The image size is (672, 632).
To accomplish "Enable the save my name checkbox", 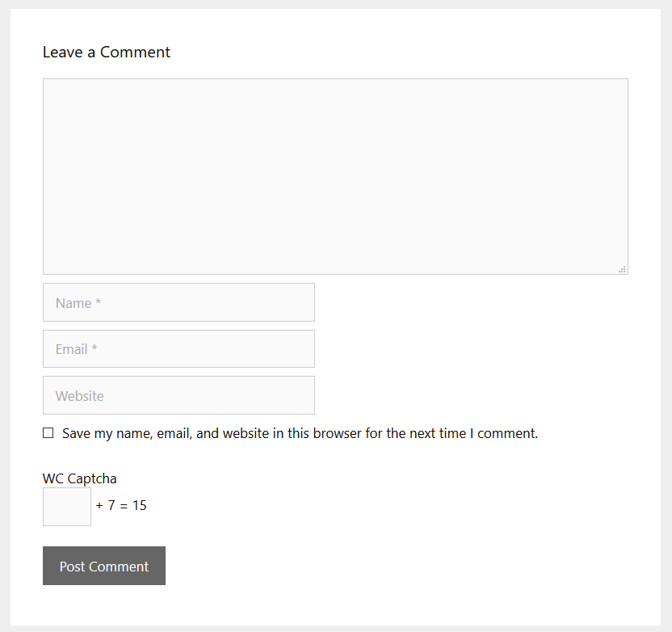I will (x=48, y=433).
